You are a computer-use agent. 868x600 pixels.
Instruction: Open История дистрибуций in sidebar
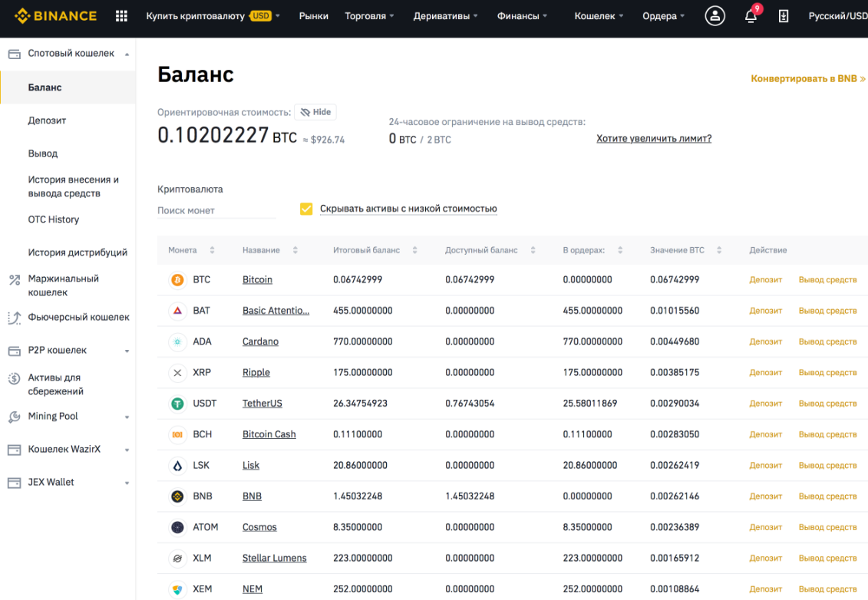click(x=78, y=252)
